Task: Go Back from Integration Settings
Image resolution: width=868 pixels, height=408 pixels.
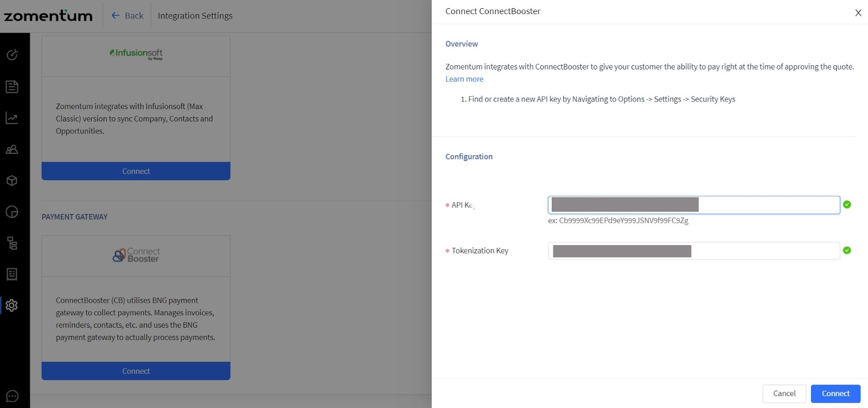Action: pos(127,16)
